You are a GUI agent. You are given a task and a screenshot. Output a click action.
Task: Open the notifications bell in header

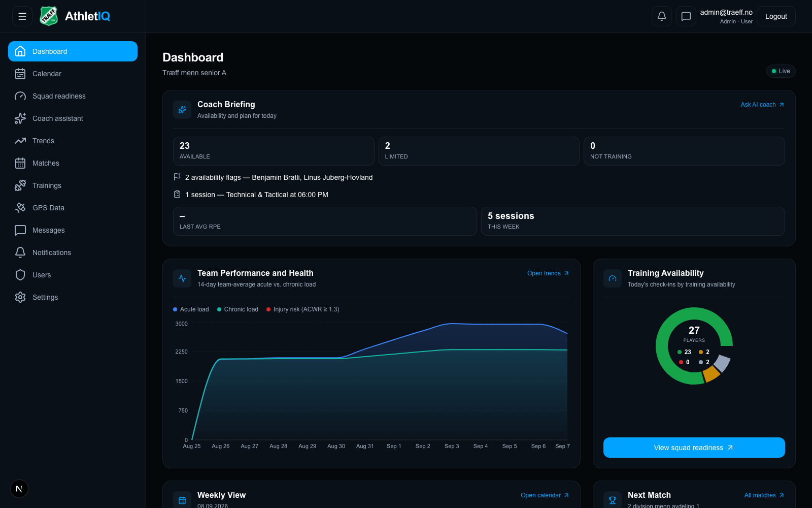tap(662, 16)
